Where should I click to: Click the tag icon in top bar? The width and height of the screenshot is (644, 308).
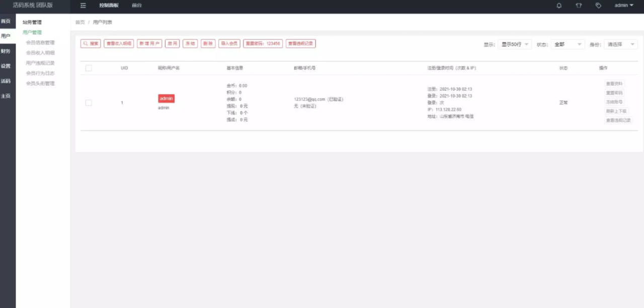click(598, 6)
